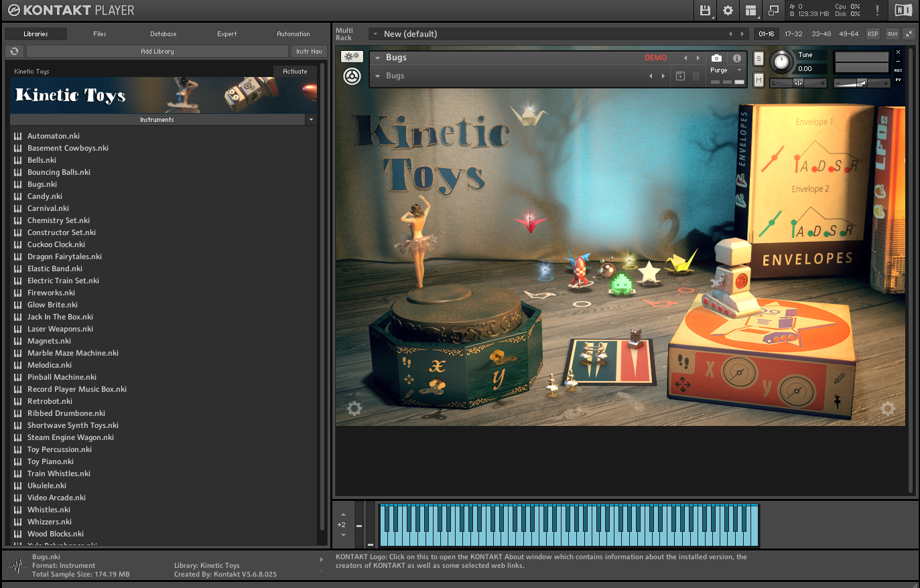Open the Files tab
The image size is (920, 588).
click(x=100, y=33)
